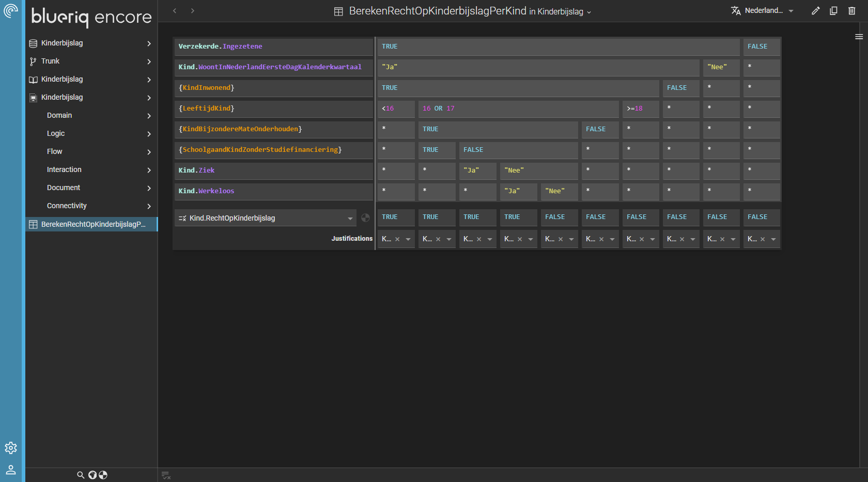Screen dimensions: 868x482
Task: Click the '>=18' cell
Action: tap(641, 108)
